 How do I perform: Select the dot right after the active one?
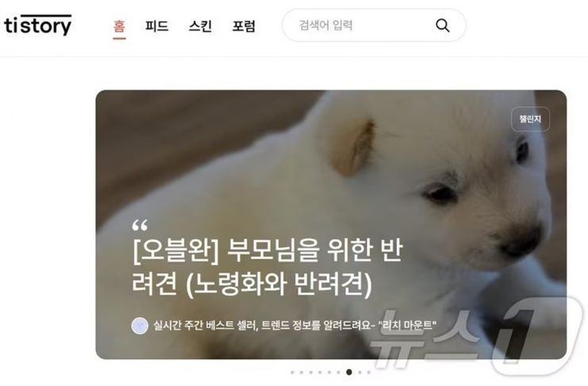click(359, 372)
